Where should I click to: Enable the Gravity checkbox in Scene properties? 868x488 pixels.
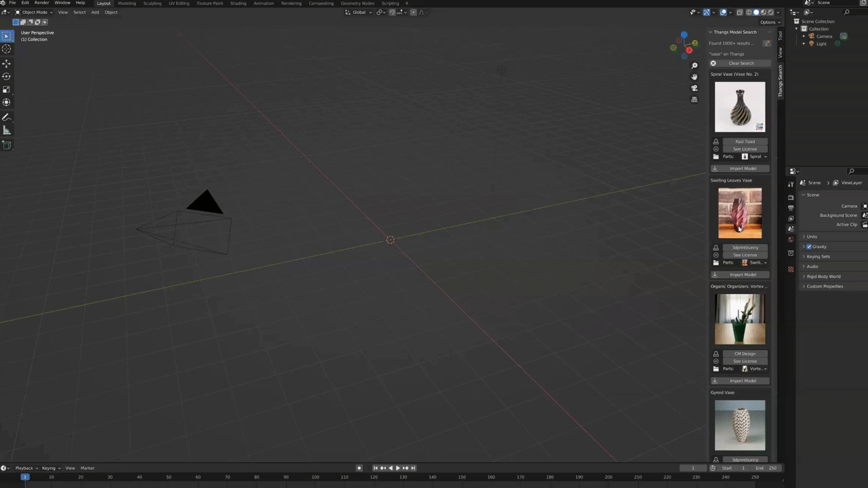click(809, 247)
